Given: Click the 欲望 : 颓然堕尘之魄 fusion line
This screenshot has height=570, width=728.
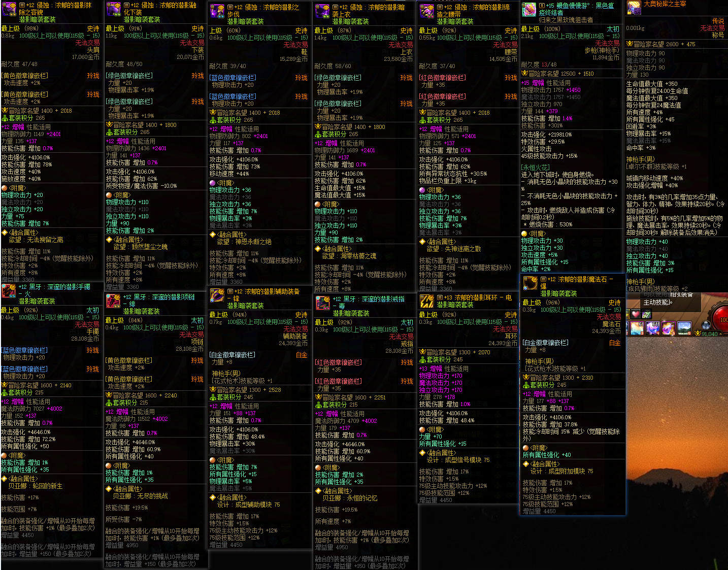Looking at the screenshot, I should 140,247.
